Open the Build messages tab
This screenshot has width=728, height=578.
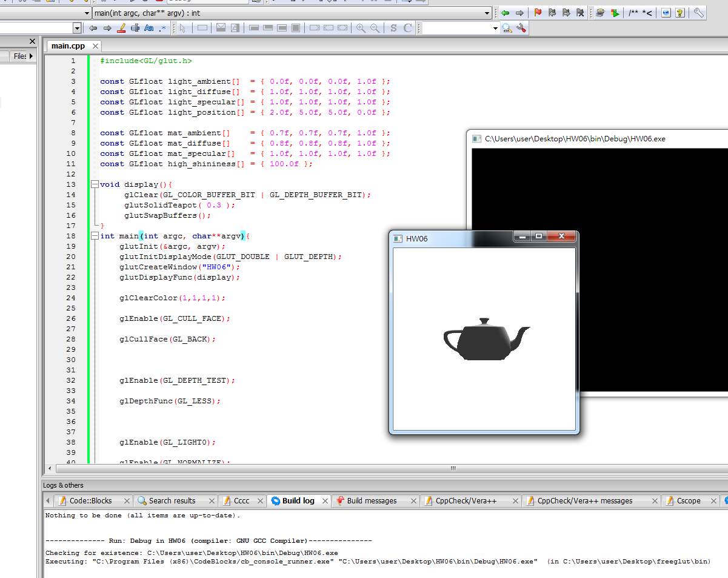pyautogui.click(x=372, y=500)
